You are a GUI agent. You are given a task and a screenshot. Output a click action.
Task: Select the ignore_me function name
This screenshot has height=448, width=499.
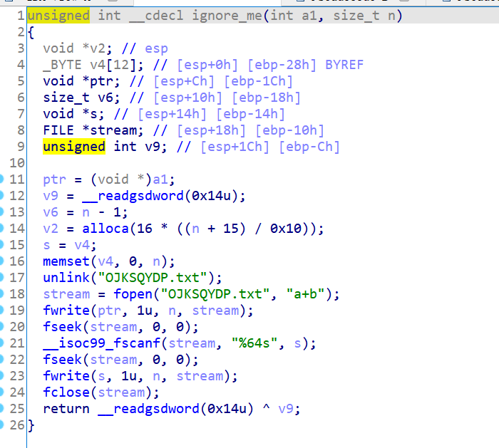227,16
